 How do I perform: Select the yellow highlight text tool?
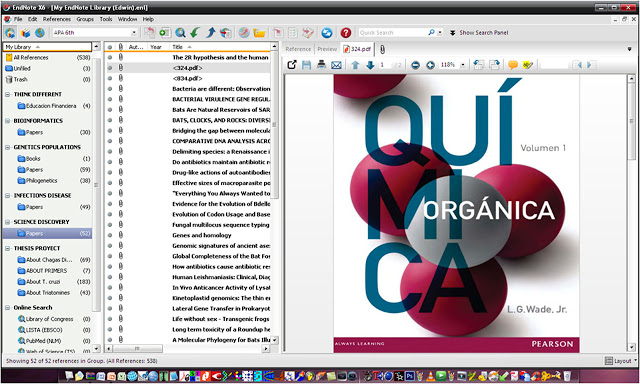tap(528, 65)
